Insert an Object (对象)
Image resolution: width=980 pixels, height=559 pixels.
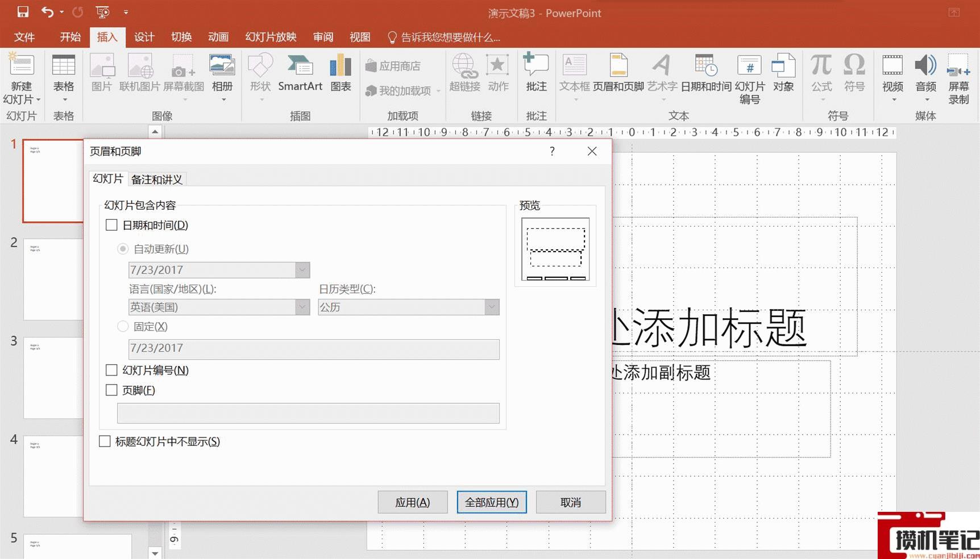coord(783,73)
